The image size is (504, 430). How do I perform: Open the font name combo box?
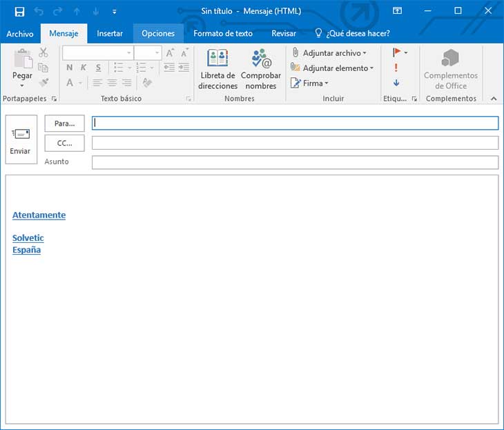coord(97,53)
